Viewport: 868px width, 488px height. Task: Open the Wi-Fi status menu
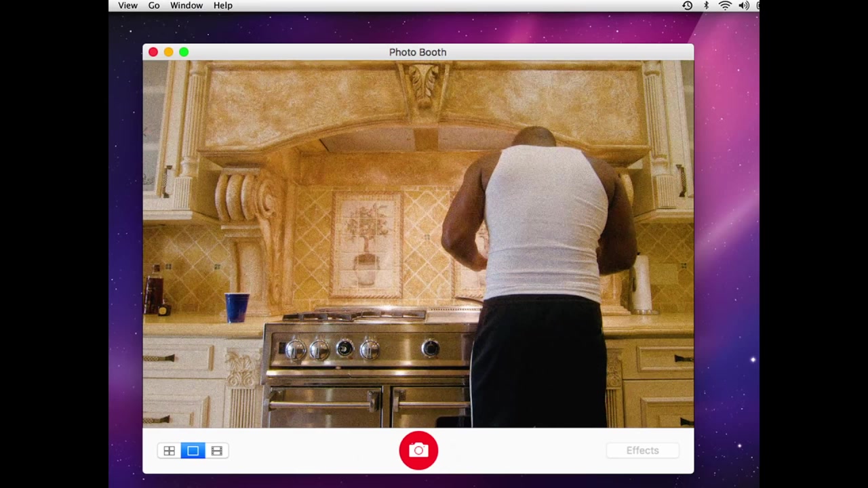click(725, 5)
